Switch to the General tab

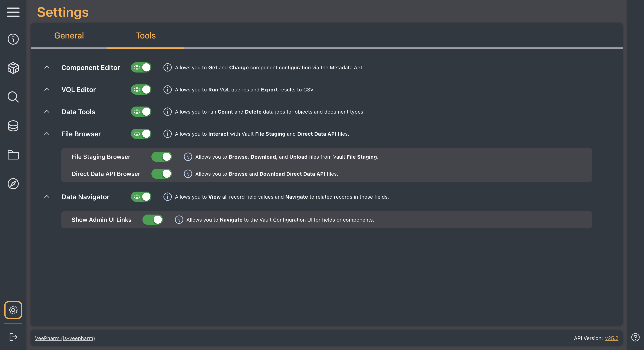69,36
